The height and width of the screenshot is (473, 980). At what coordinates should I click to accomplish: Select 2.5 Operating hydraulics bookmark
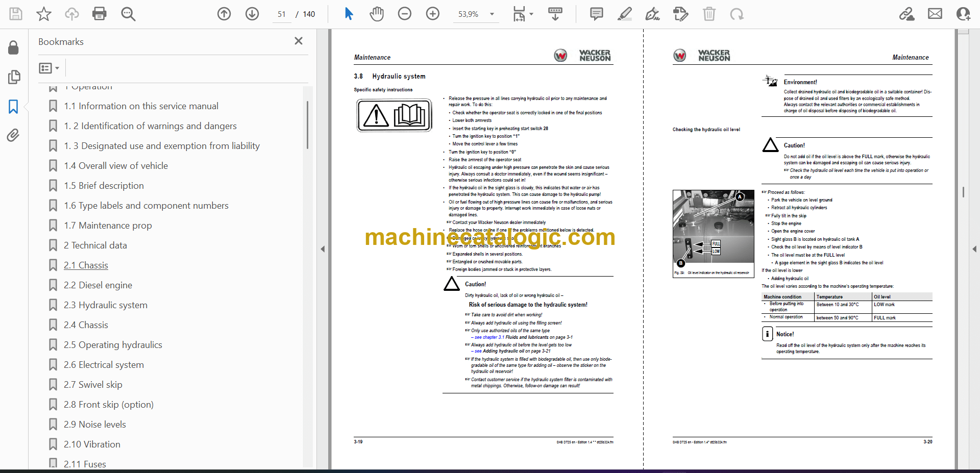tap(113, 345)
